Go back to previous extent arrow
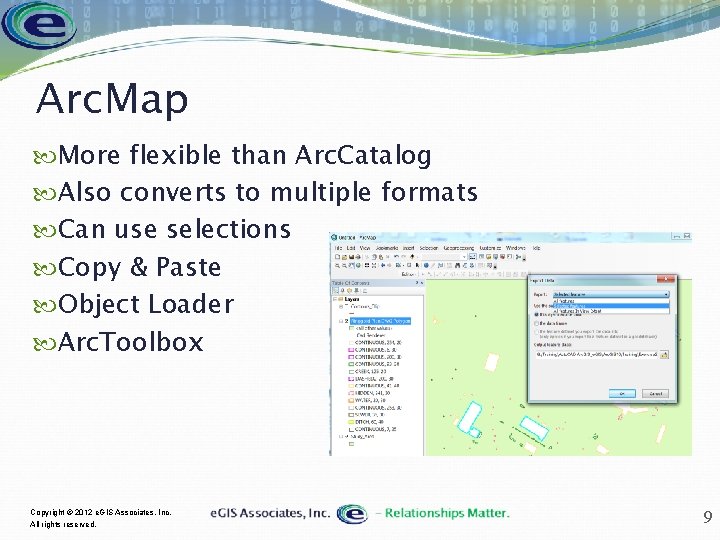This screenshot has height=540, width=720. (383, 265)
